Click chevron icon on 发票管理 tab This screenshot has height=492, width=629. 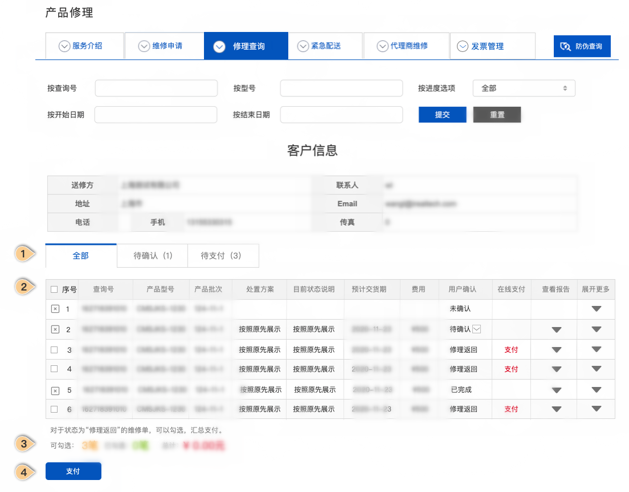[462, 46]
